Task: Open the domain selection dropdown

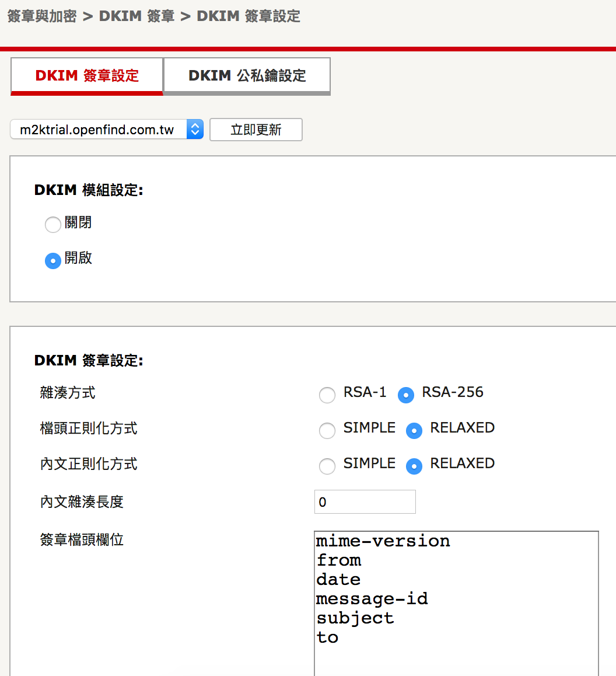Action: [106, 130]
